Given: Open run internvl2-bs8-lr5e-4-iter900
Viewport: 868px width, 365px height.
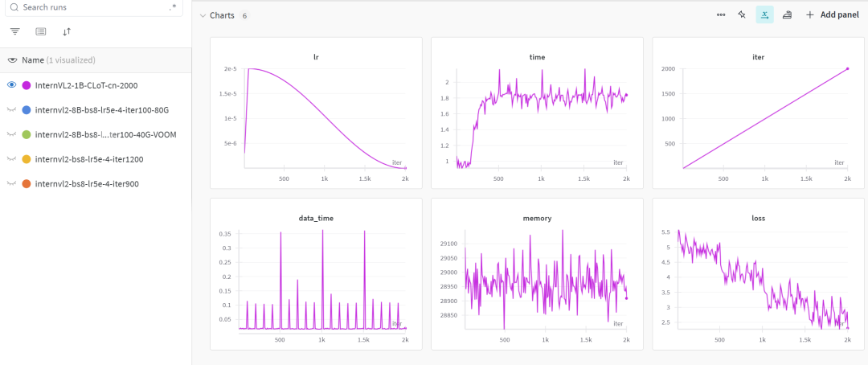Looking at the screenshot, I should pos(86,183).
